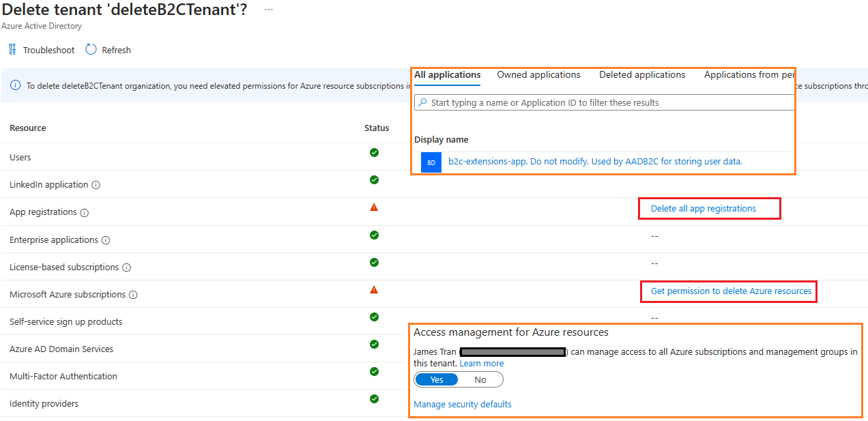Image resolution: width=868 pixels, height=421 pixels.
Task: Set access management toggle to Yes
Action: tap(437, 379)
